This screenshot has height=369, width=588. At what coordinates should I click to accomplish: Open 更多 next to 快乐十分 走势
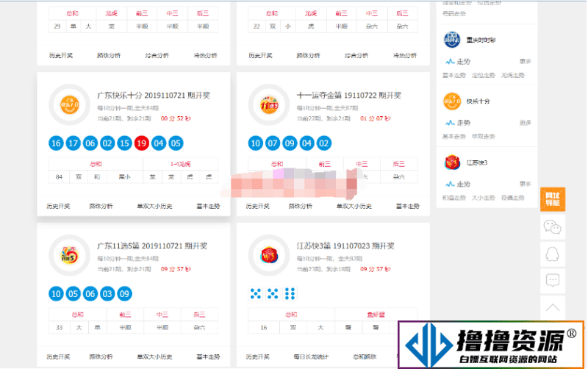pos(525,123)
